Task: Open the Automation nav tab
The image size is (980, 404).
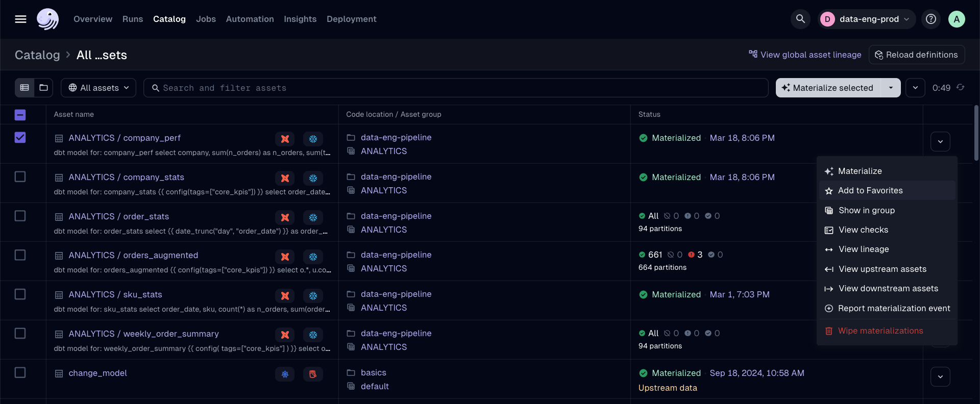Action: click(x=250, y=19)
